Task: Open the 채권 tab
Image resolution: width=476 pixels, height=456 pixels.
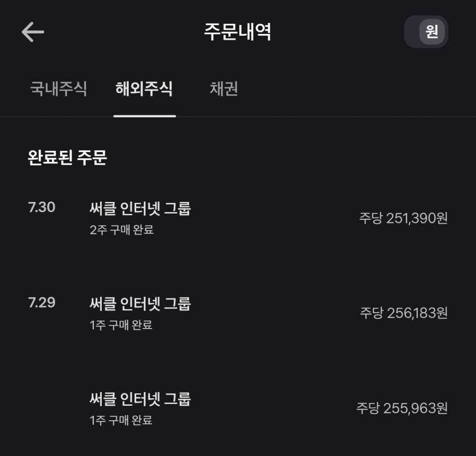Action: [224, 89]
